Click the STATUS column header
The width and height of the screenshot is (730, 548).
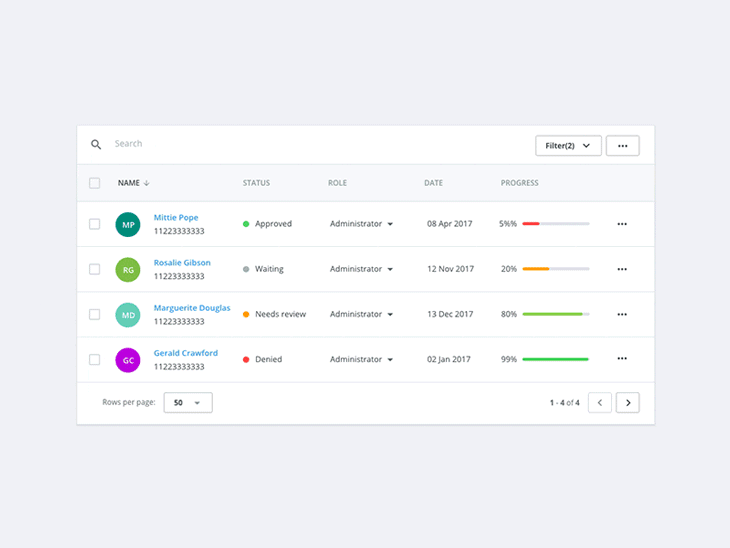(x=256, y=183)
